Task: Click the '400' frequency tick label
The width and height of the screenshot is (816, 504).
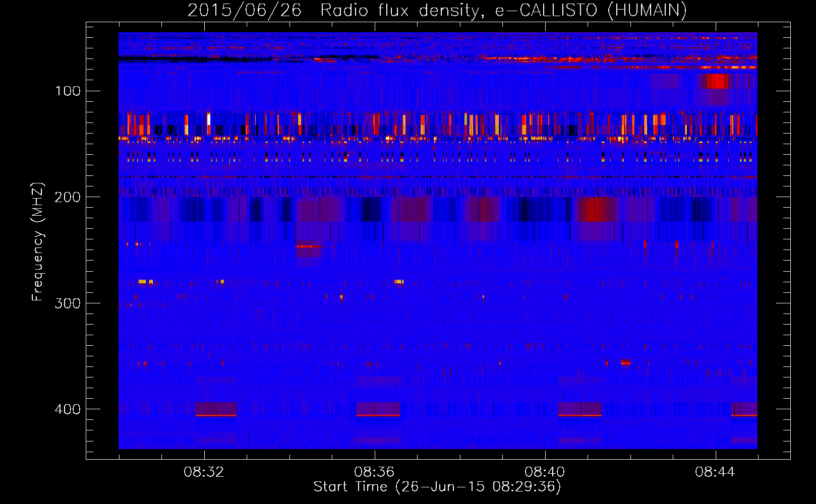Action: point(68,409)
